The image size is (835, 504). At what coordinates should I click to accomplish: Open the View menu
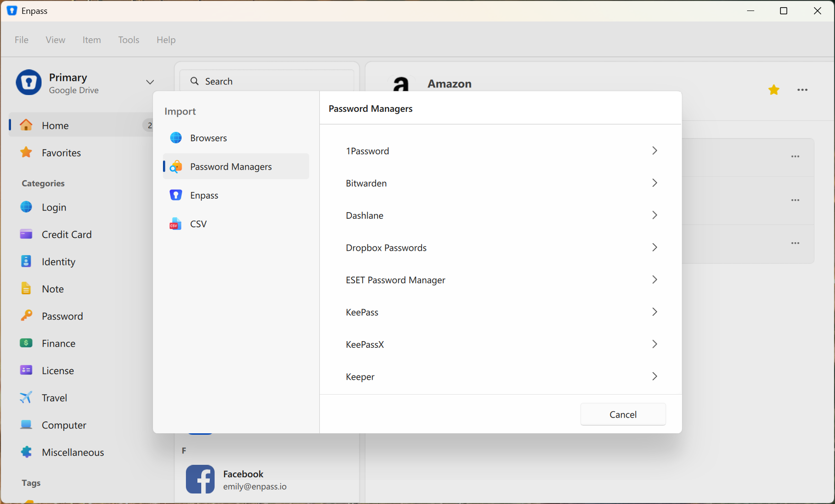pyautogui.click(x=55, y=40)
